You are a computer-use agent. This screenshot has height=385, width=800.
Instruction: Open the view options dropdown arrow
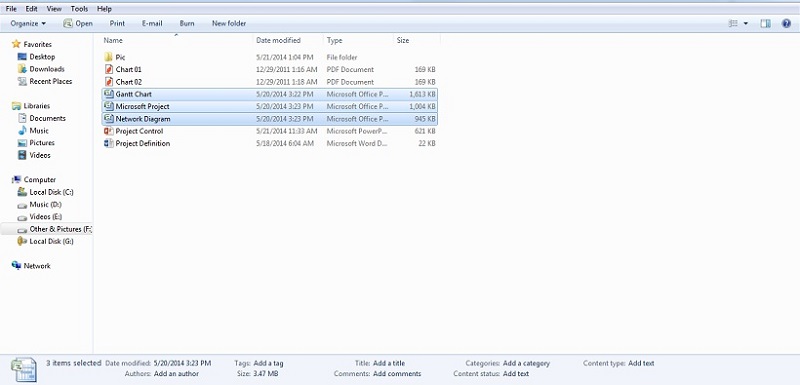point(745,23)
